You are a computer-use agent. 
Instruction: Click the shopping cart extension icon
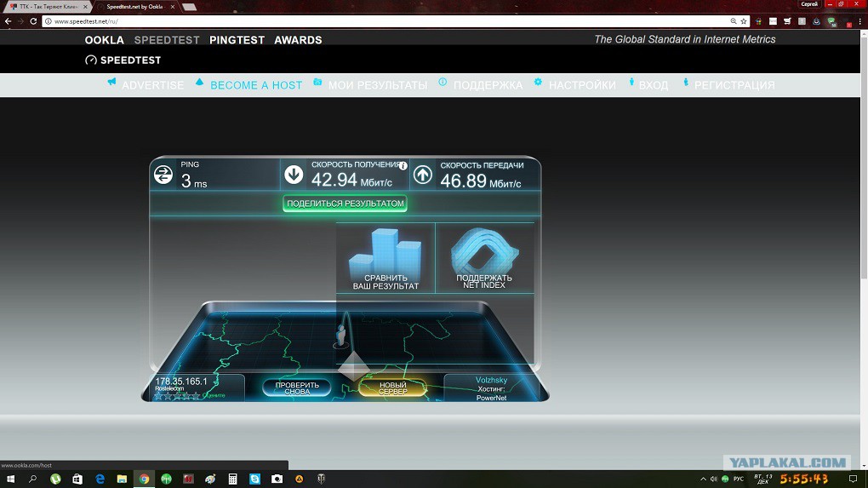pos(787,21)
